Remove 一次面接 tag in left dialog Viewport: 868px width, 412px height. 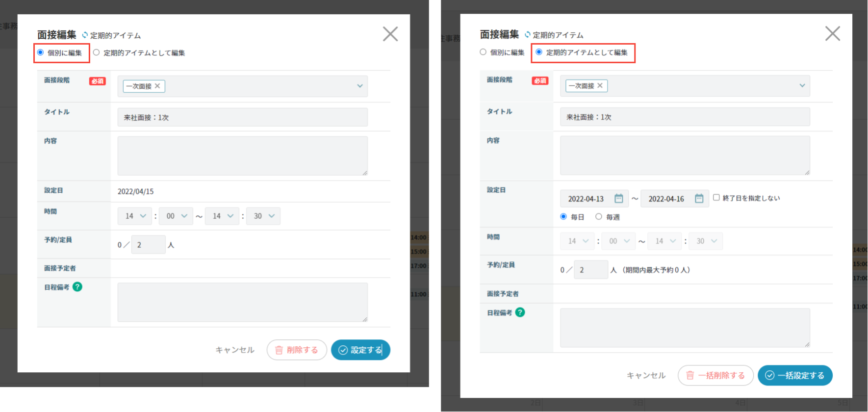[157, 86]
